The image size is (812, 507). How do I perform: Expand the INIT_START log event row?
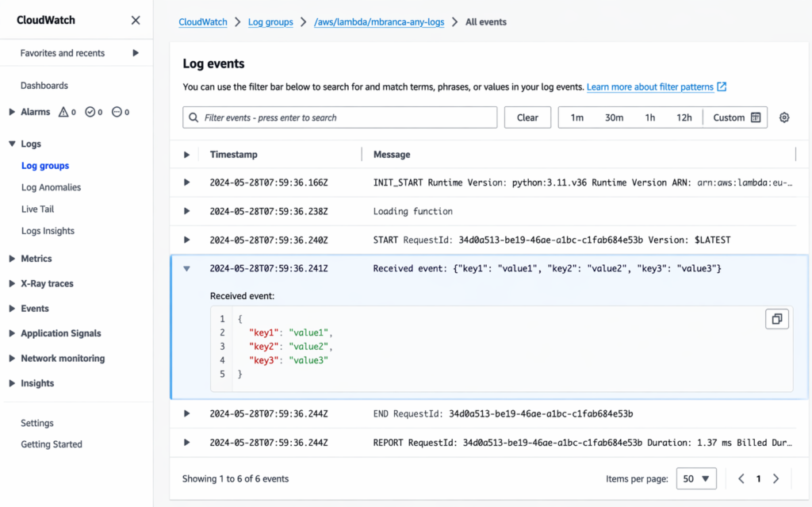186,182
